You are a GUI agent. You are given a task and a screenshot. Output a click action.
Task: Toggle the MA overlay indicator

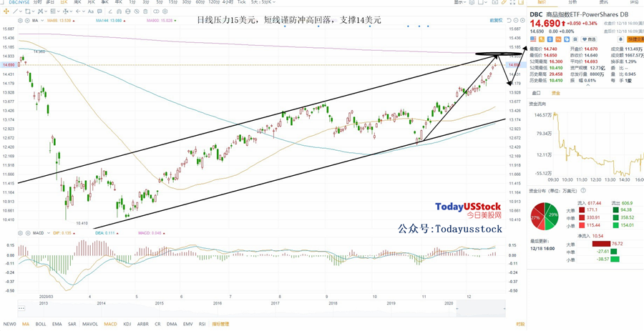coord(26,324)
